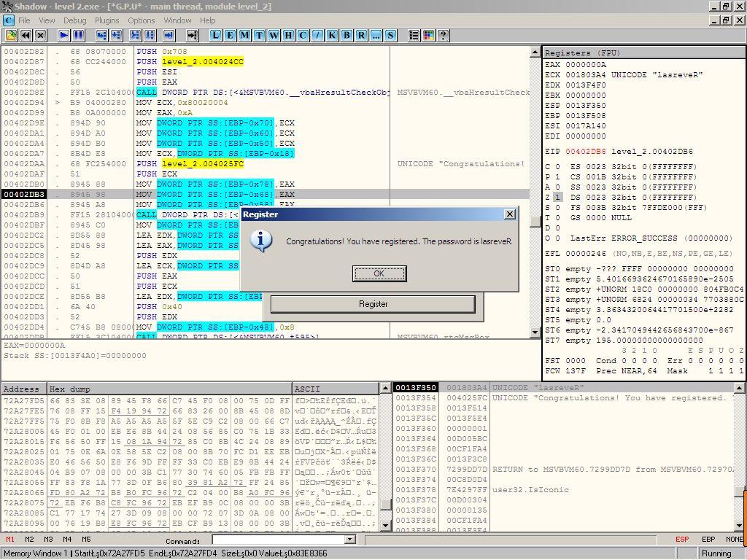Go to address toolbar icon
Viewport: 747px width, 560px height.
click(x=192, y=35)
